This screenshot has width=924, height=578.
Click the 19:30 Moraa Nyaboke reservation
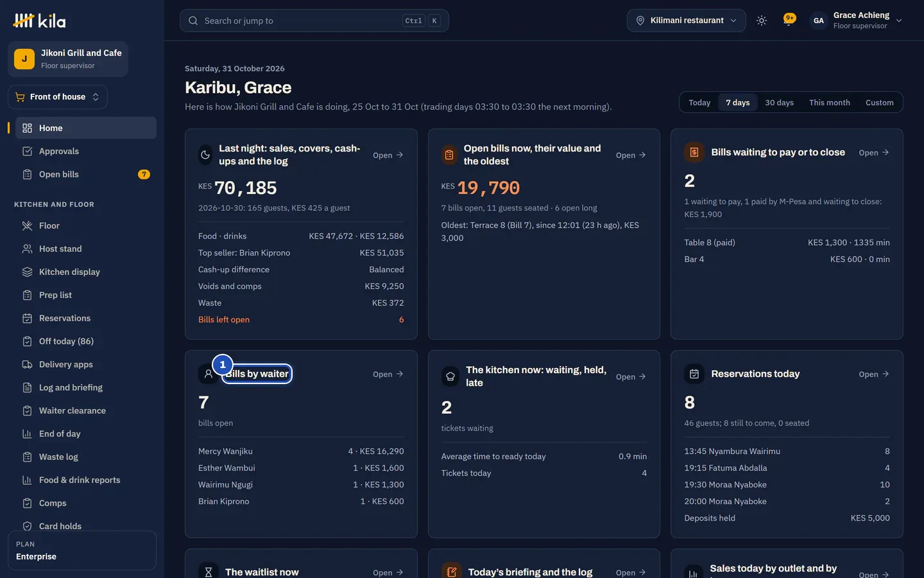point(787,484)
